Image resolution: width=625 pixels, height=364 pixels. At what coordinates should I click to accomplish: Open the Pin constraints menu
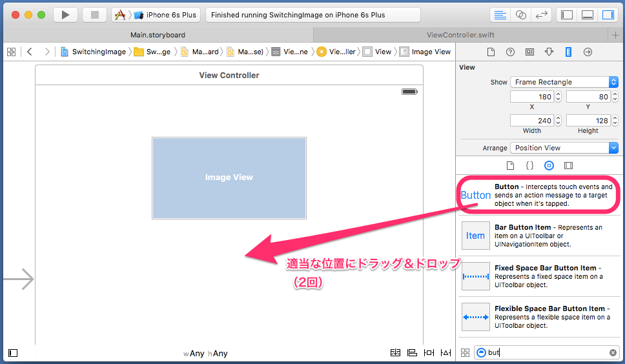[429, 353]
